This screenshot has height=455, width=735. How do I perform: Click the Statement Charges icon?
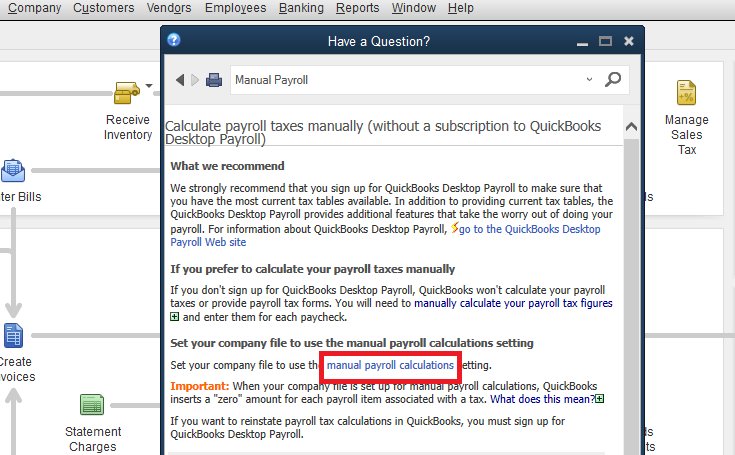[x=92, y=405]
